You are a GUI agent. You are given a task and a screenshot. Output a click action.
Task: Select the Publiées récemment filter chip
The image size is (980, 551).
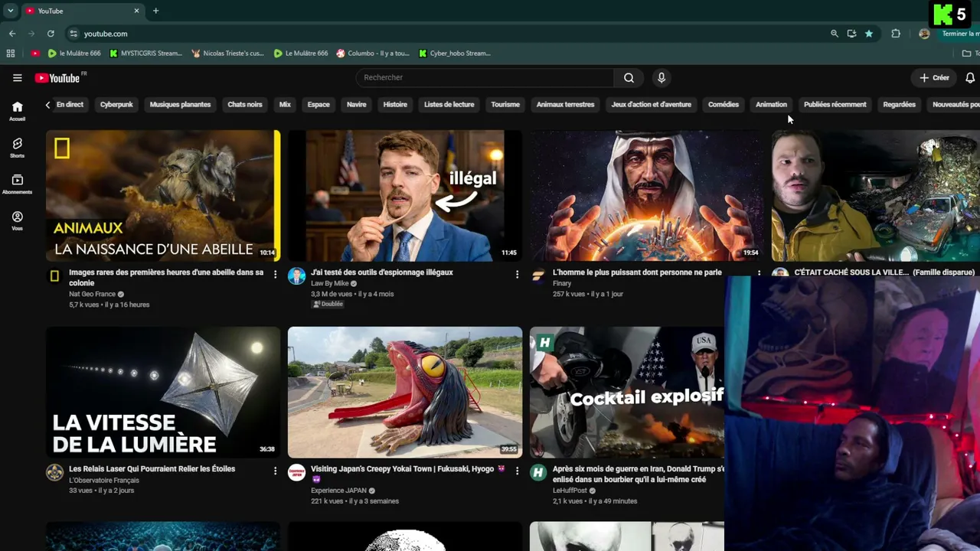[x=835, y=105]
